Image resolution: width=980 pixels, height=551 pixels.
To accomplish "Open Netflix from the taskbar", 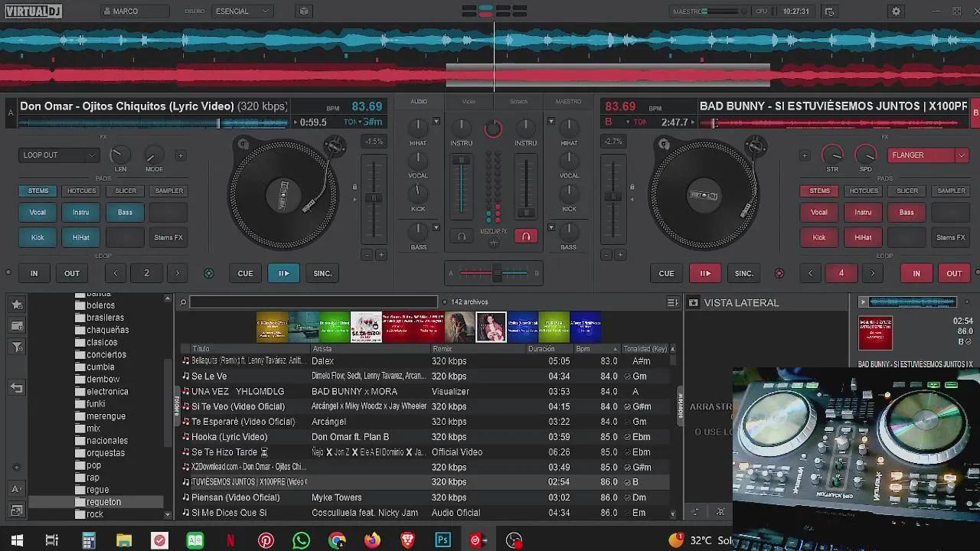I will point(230,540).
